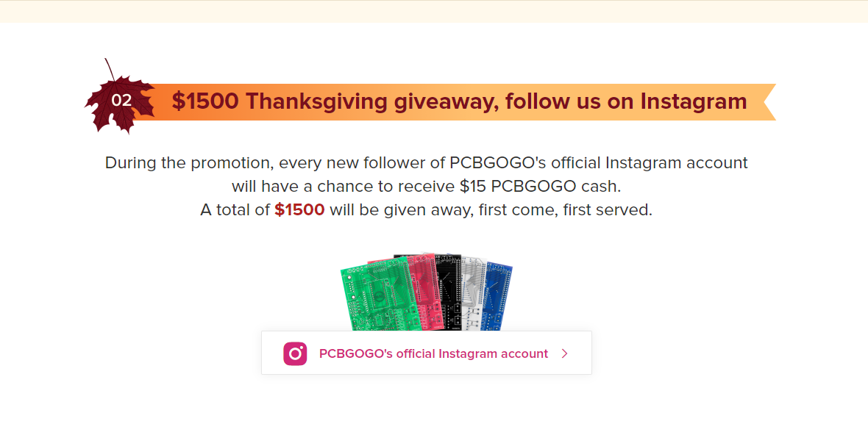The width and height of the screenshot is (868, 435).
Task: Click the ribbon tail end of orange banner
Action: pos(769,101)
